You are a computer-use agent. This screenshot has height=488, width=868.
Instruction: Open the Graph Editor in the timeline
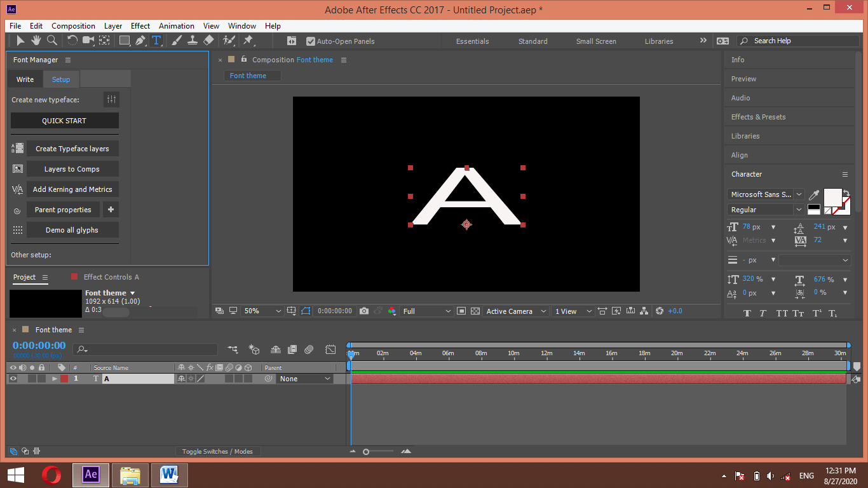pyautogui.click(x=330, y=349)
